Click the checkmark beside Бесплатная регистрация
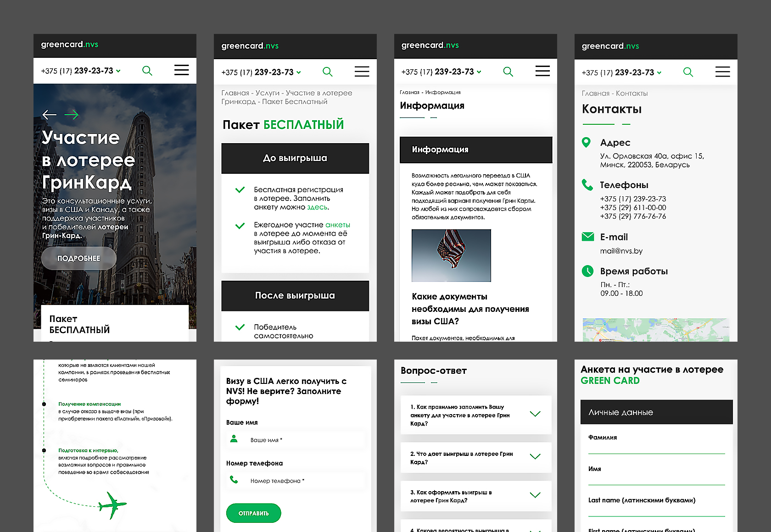Screen dimensions: 771x532 point(240,190)
